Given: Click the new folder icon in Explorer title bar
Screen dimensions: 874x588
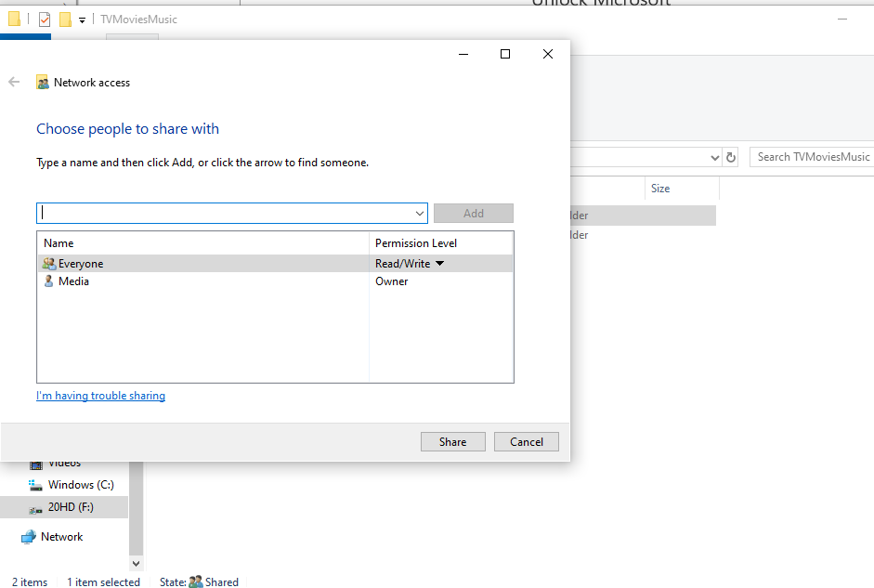Looking at the screenshot, I should pyautogui.click(x=65, y=20).
